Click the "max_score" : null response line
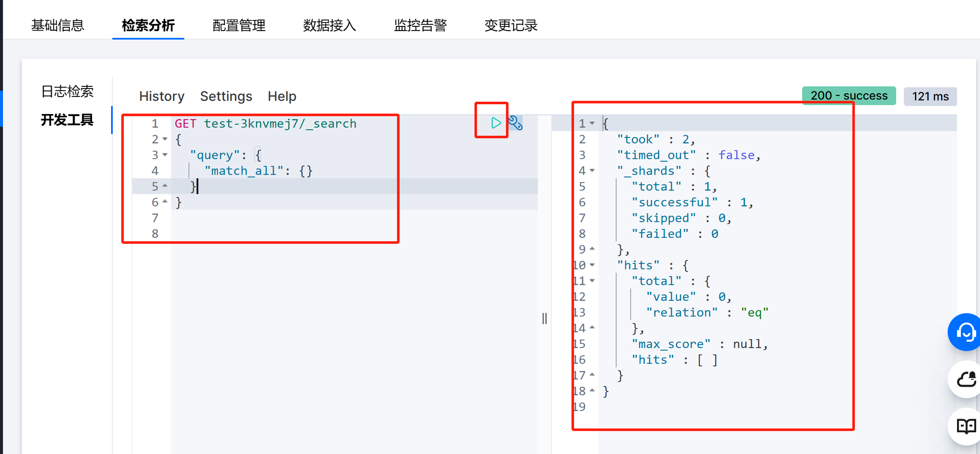Screen dimensions: 980x454 coord(700,344)
